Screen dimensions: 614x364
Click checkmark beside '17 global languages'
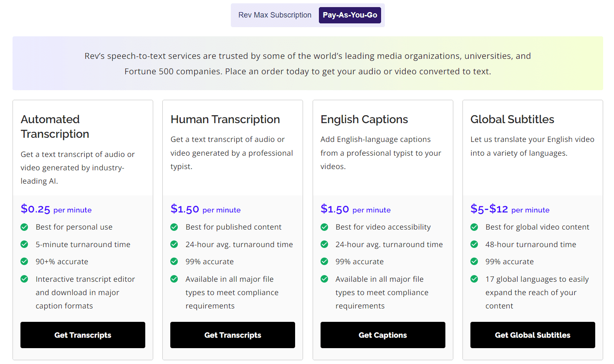tap(474, 279)
